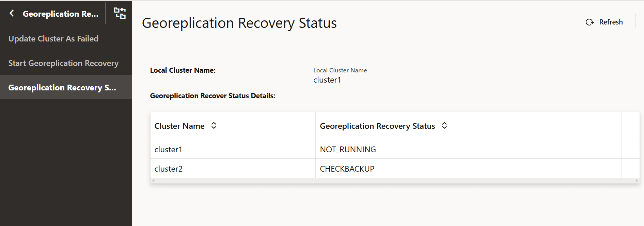644x226 pixels.
Task: Click the table scrollbar's right arrow
Action: 637,180
